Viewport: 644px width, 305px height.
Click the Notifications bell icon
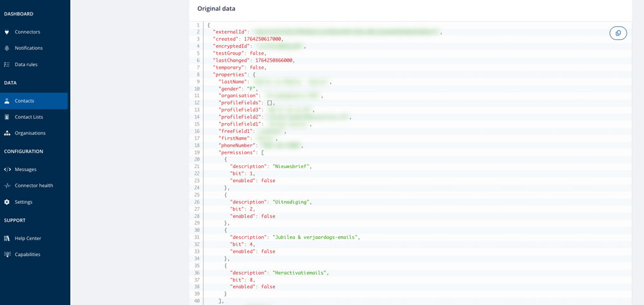tap(6, 48)
